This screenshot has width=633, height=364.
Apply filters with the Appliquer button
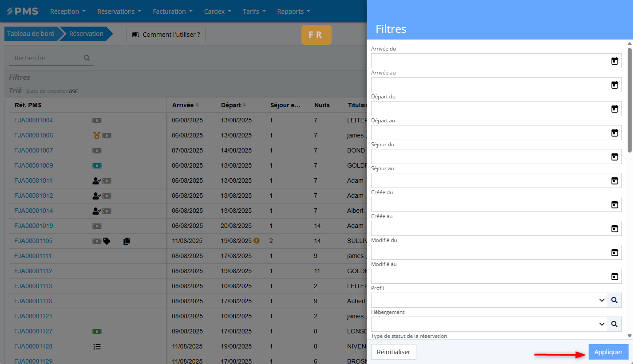click(608, 352)
